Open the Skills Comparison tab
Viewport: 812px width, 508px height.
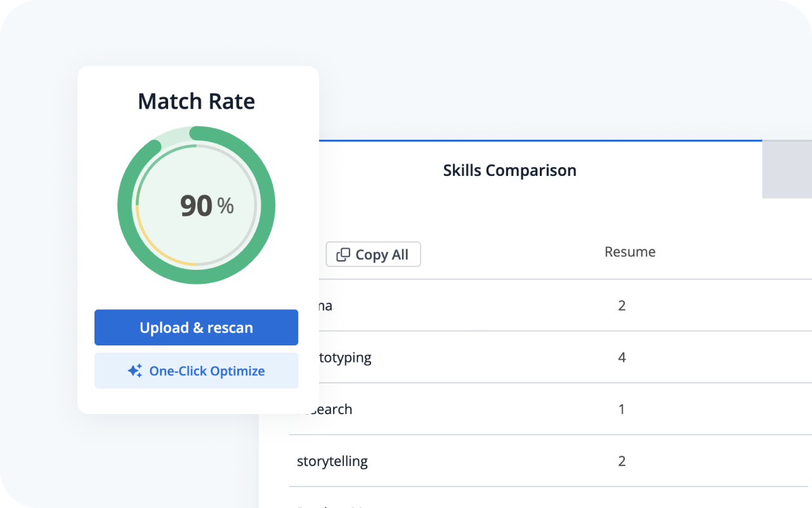509,170
